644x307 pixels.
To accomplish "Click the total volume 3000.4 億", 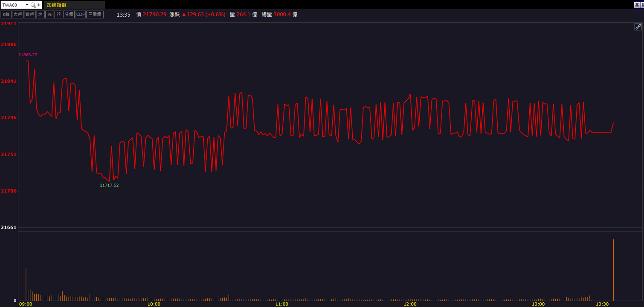I will coord(285,14).
